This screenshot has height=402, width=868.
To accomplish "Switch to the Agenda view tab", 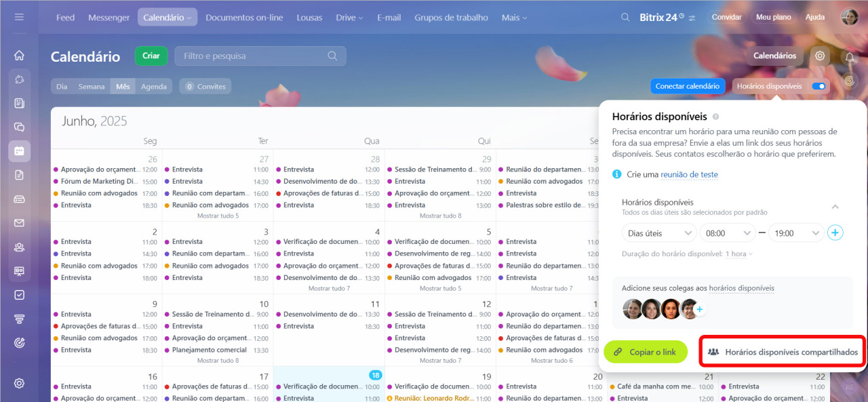I will 154,86.
